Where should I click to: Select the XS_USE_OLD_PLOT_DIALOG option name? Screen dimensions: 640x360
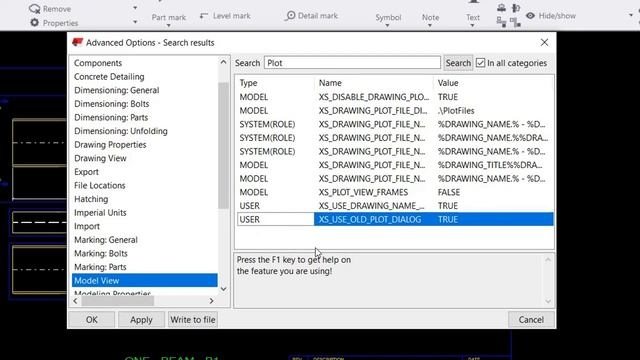(x=370, y=220)
